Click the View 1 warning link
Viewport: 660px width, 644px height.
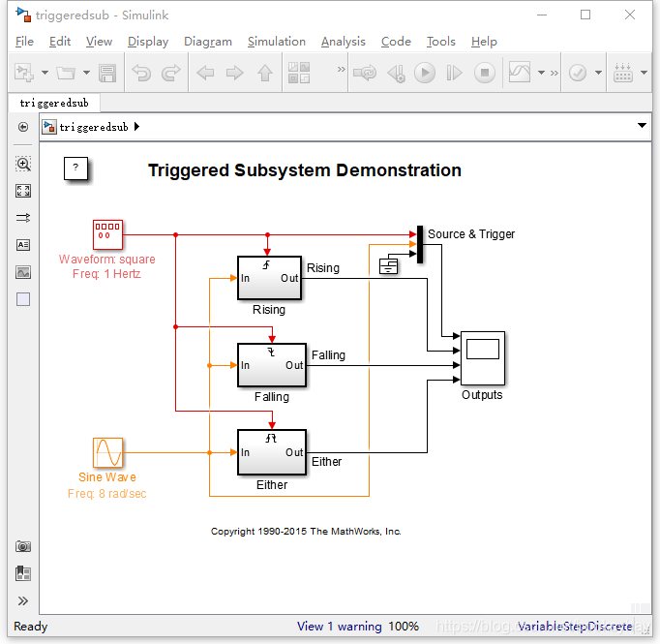[x=340, y=627]
